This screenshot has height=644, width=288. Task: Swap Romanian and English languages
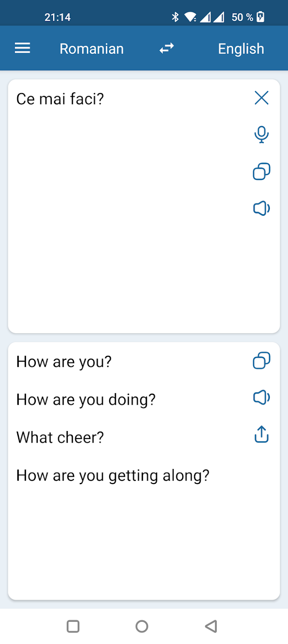click(x=167, y=49)
